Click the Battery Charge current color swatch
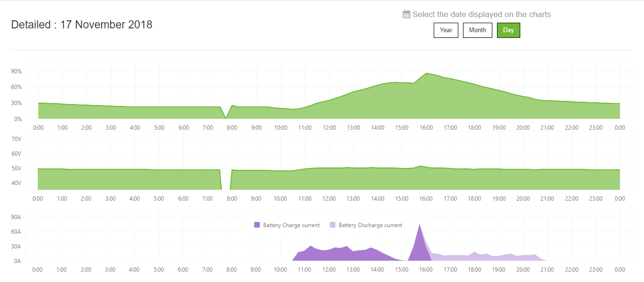Viewport: 644px width, 282px height. (257, 225)
